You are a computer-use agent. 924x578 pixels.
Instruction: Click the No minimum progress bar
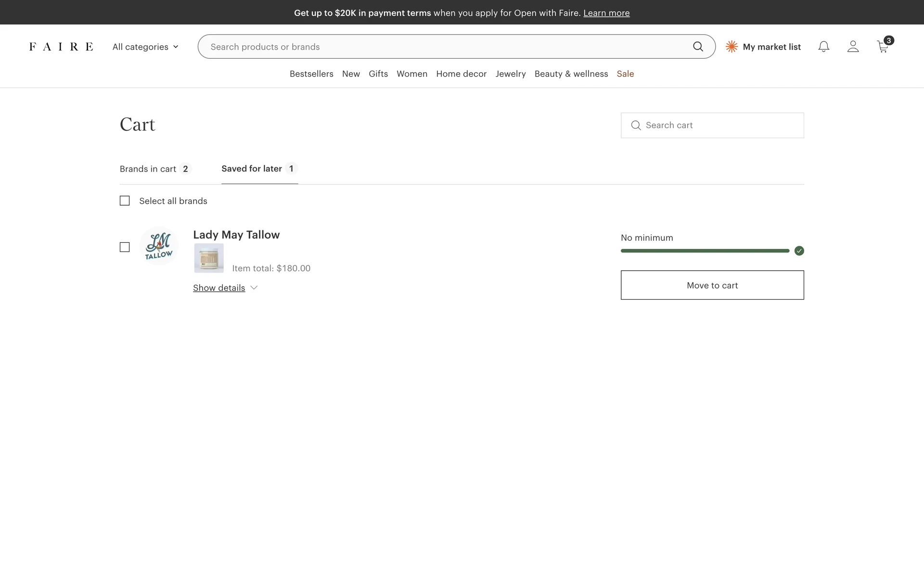click(x=705, y=251)
